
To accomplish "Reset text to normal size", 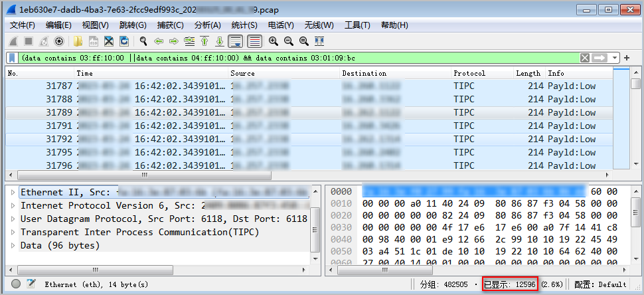I will (x=304, y=41).
